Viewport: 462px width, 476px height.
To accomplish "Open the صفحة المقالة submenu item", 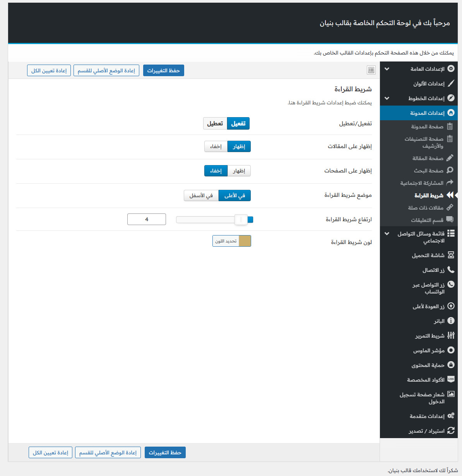I will (428, 158).
